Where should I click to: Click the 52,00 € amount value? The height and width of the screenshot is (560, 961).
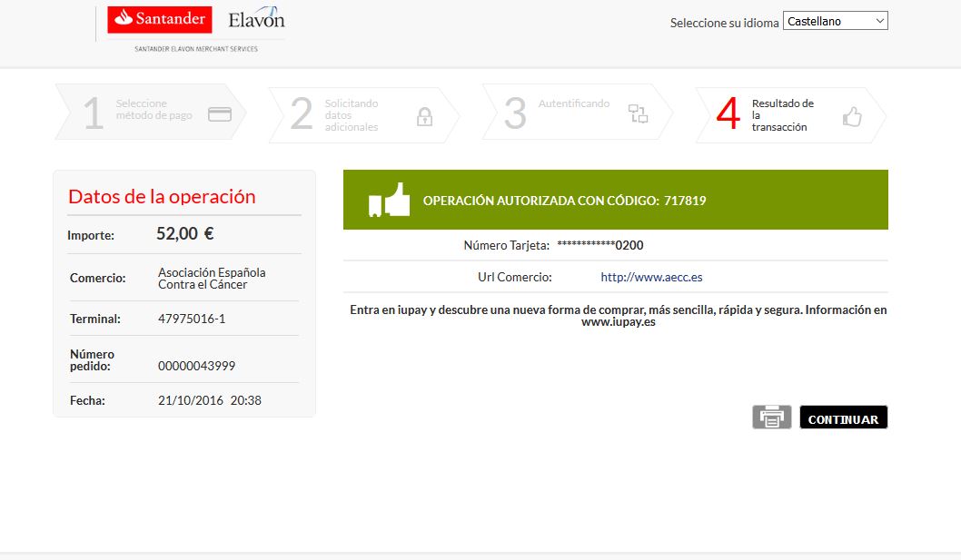tap(184, 233)
